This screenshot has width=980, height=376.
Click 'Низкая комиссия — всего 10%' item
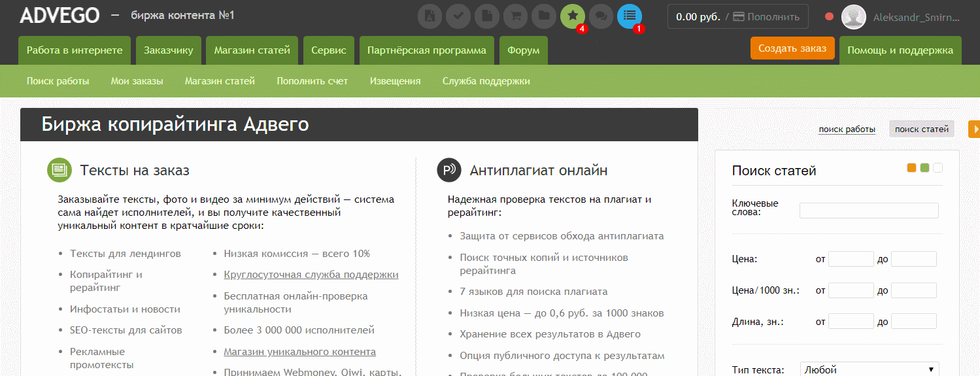pos(297,254)
